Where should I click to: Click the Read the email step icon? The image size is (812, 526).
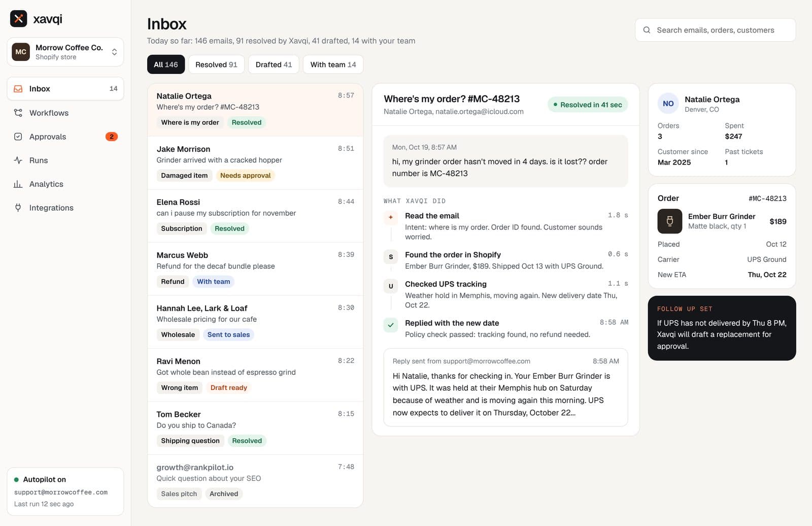coord(391,217)
